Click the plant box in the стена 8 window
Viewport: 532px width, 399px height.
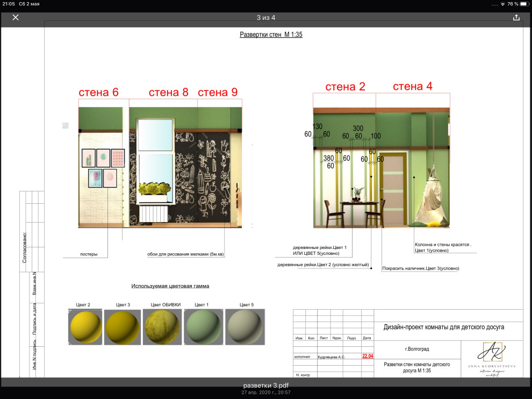pos(154,189)
